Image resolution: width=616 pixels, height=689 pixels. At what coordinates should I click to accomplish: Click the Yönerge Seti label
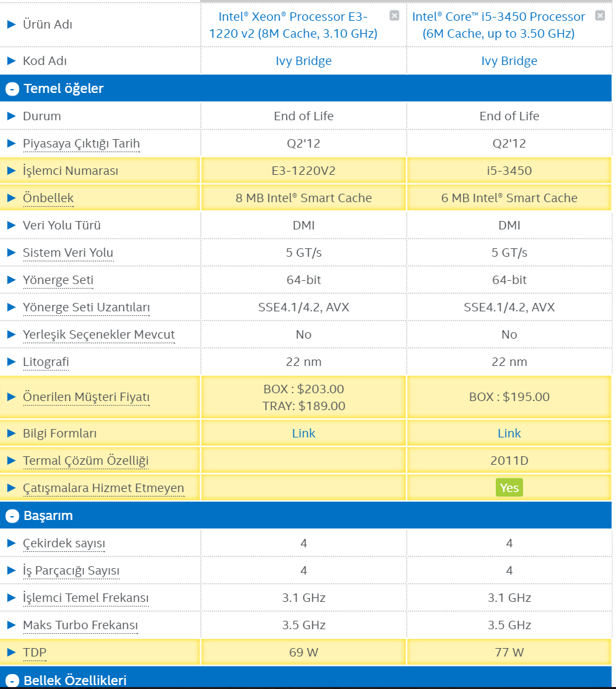pyautogui.click(x=58, y=280)
